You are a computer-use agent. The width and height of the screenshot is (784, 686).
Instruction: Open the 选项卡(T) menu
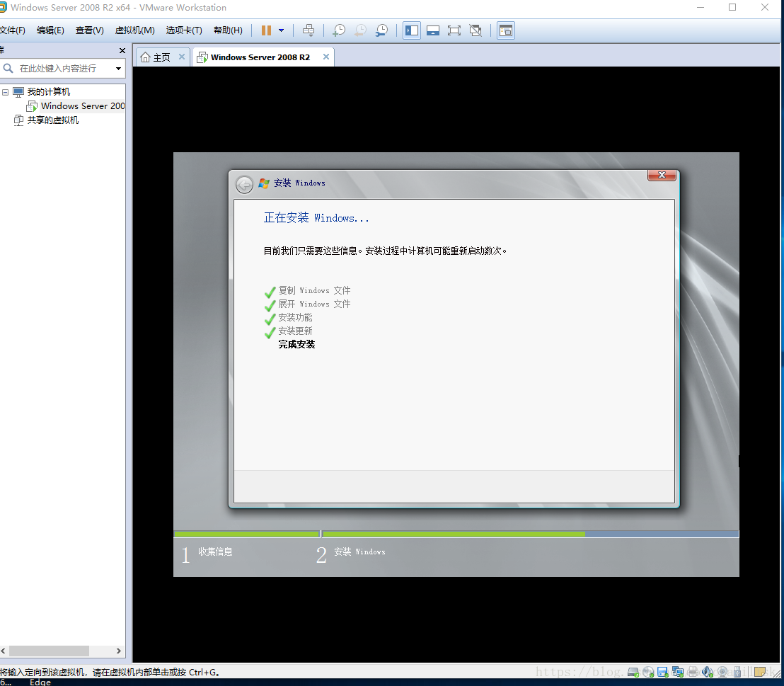pos(184,30)
